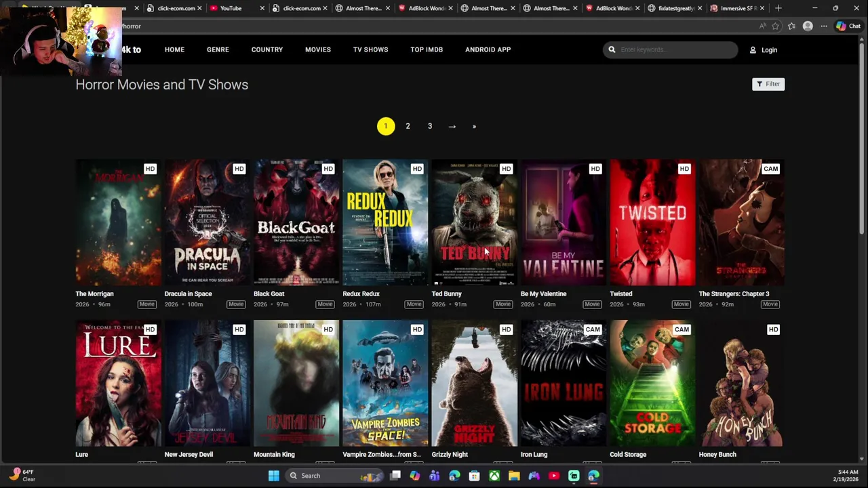Open Cold Storage poster thumbnail
This screenshot has height=488, width=868.
pos(652,383)
